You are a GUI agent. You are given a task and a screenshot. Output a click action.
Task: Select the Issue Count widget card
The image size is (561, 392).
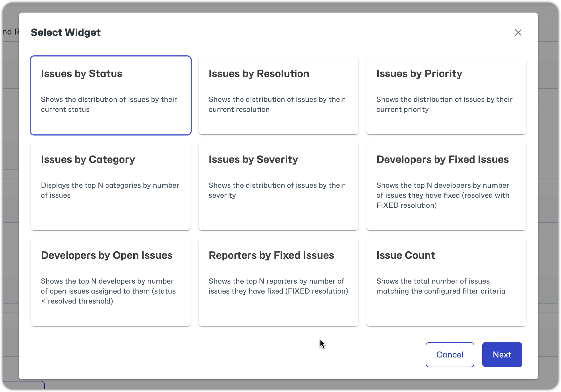pos(446,282)
